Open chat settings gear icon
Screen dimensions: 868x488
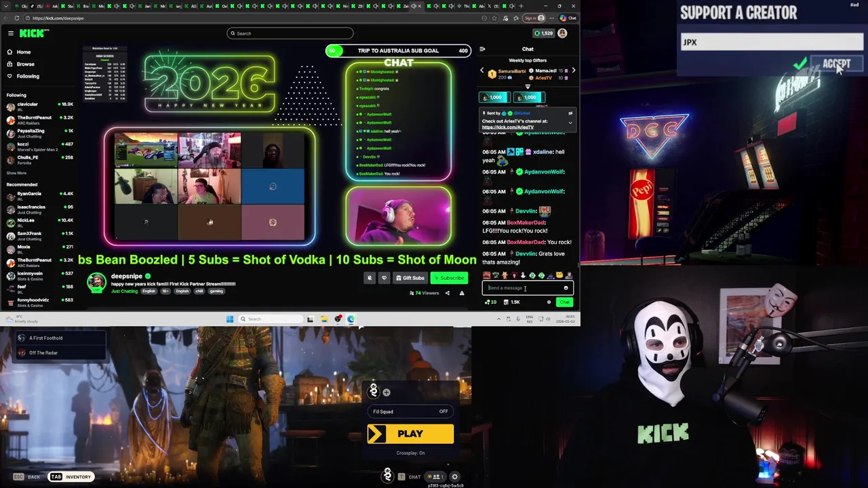(x=549, y=302)
